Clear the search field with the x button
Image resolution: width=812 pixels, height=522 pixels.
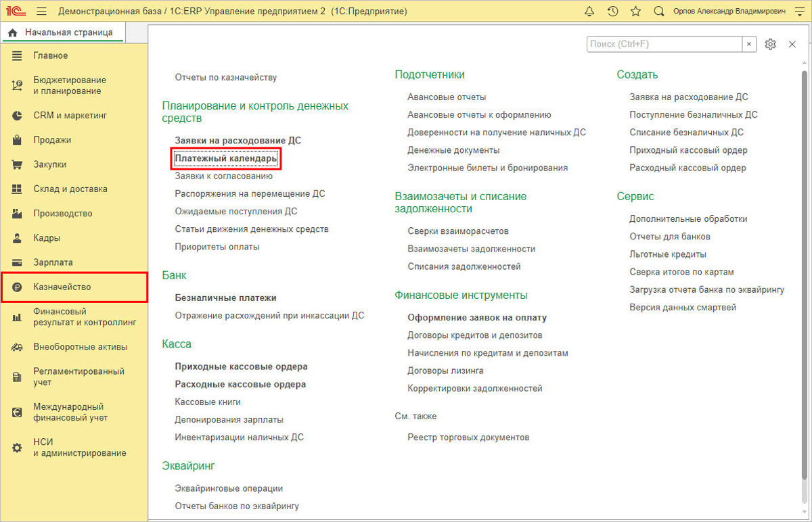(749, 44)
